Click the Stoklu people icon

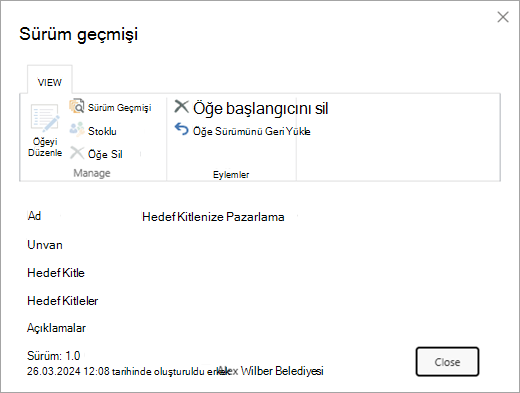[77, 130]
